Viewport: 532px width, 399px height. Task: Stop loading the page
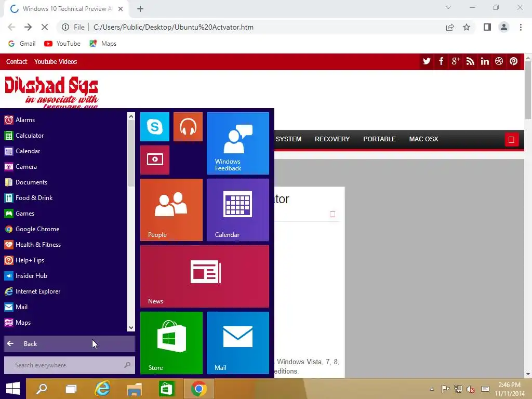[45, 27]
